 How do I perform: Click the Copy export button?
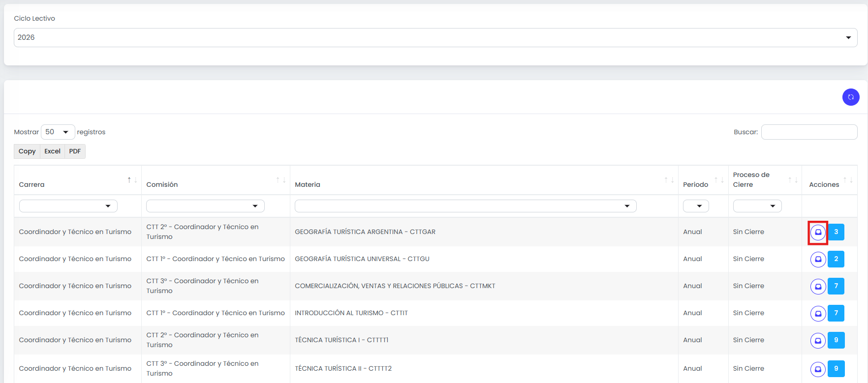coord(27,151)
